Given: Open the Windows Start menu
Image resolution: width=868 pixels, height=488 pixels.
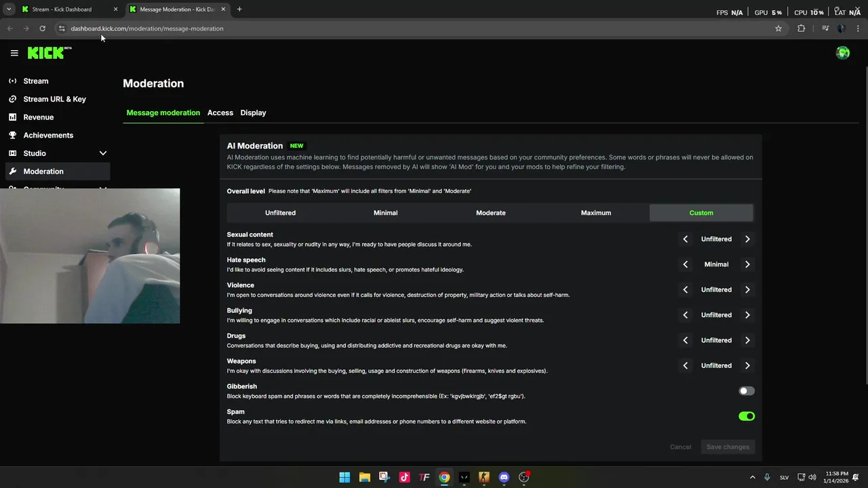Looking at the screenshot, I should tap(344, 477).
